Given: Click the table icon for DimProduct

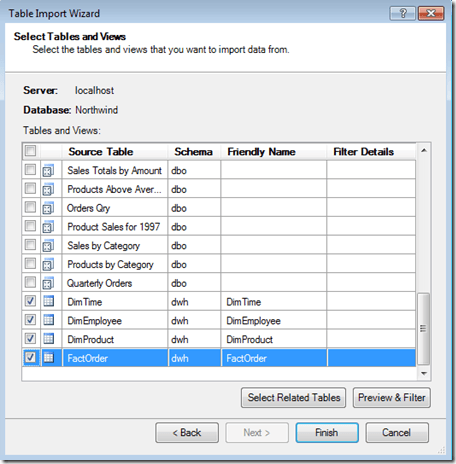Looking at the screenshot, I should [x=49, y=339].
